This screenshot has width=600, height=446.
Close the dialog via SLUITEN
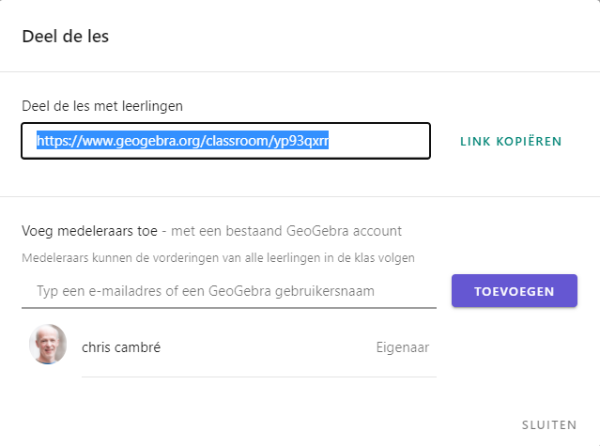549,425
